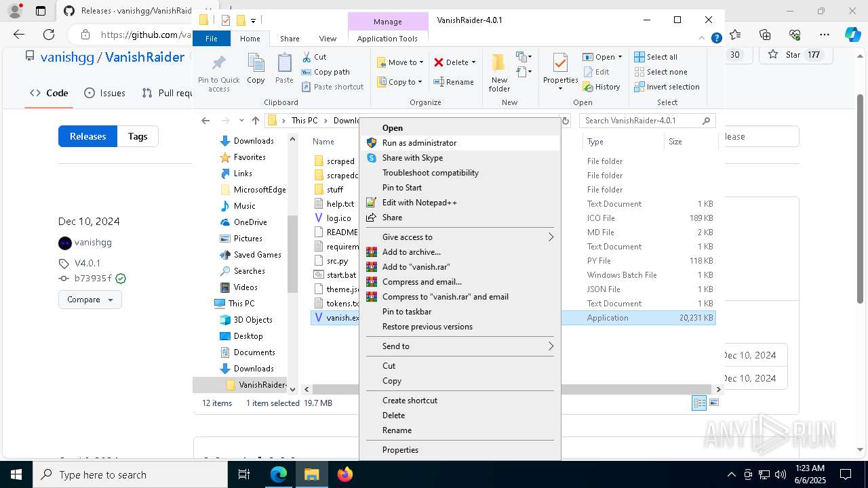The width and height of the screenshot is (868, 488).
Task: Select OneDrive in navigation pane
Action: pyautogui.click(x=250, y=222)
